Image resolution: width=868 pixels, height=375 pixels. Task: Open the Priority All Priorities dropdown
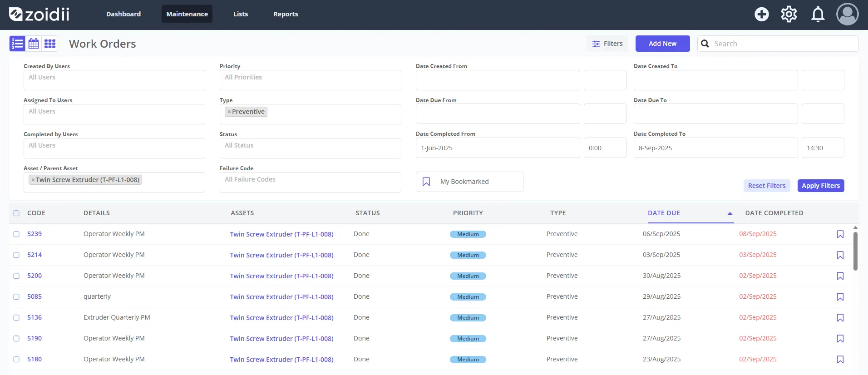coord(311,80)
